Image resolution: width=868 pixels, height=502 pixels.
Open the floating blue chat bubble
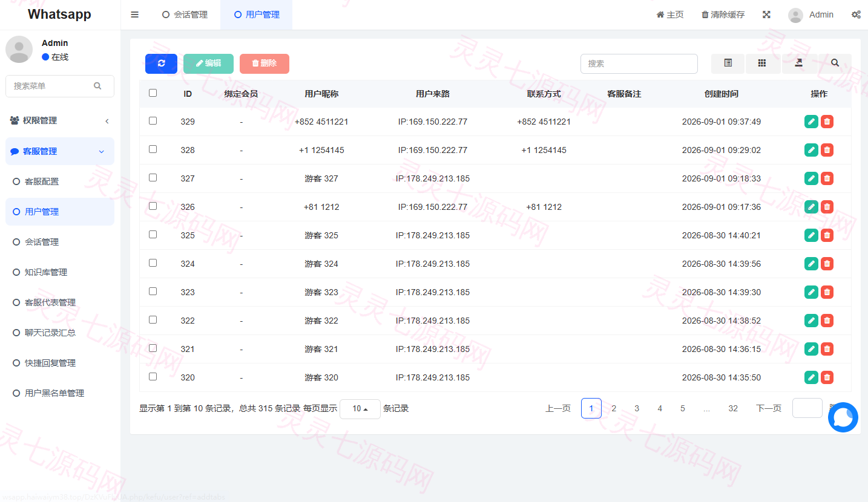(x=843, y=417)
